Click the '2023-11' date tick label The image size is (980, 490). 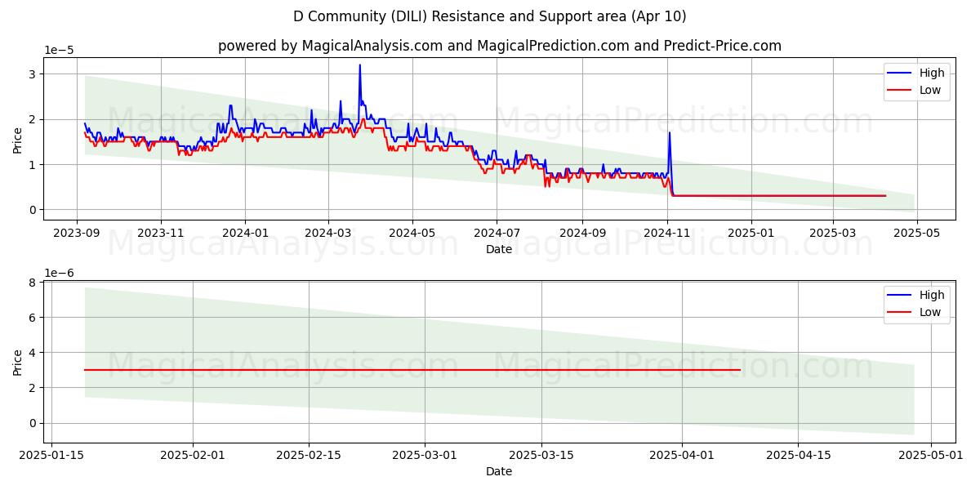(160, 234)
